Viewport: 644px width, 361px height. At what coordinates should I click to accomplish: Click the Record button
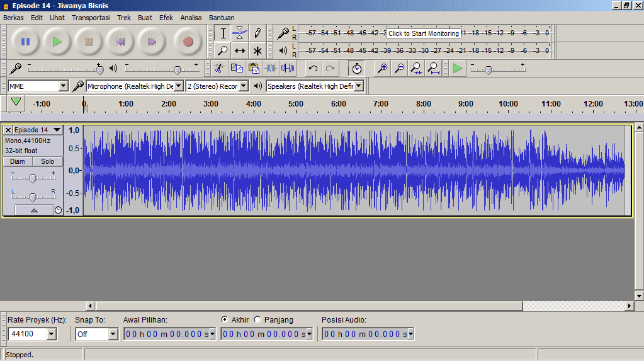(188, 42)
